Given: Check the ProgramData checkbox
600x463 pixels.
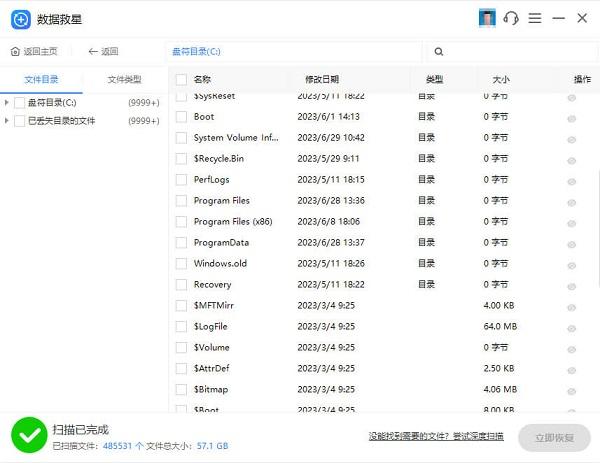Looking at the screenshot, I should click(181, 243).
